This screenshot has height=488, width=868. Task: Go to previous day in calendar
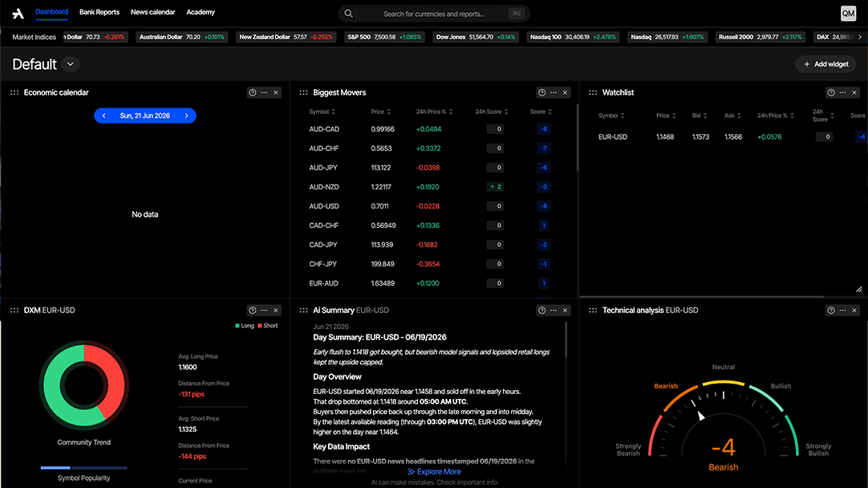coord(103,116)
